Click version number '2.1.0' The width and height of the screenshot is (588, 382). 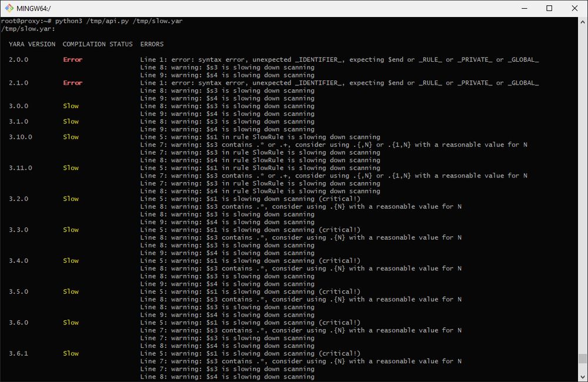pos(18,83)
